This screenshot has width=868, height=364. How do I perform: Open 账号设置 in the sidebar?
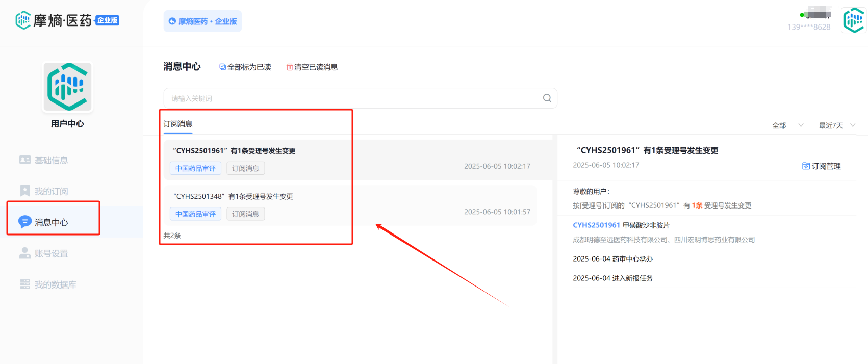tap(51, 253)
